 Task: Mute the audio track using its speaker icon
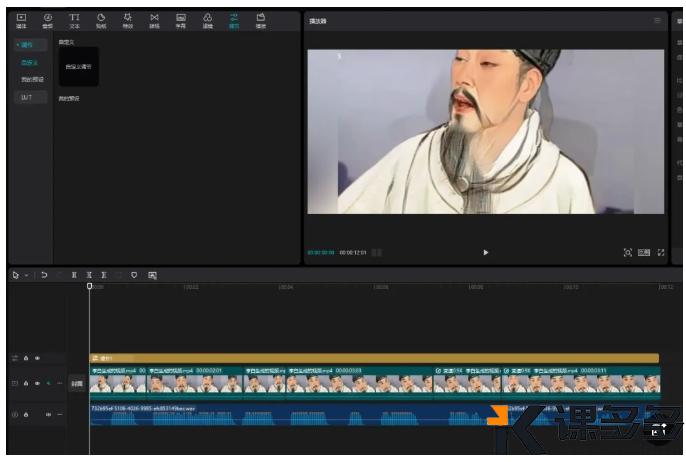(47, 414)
